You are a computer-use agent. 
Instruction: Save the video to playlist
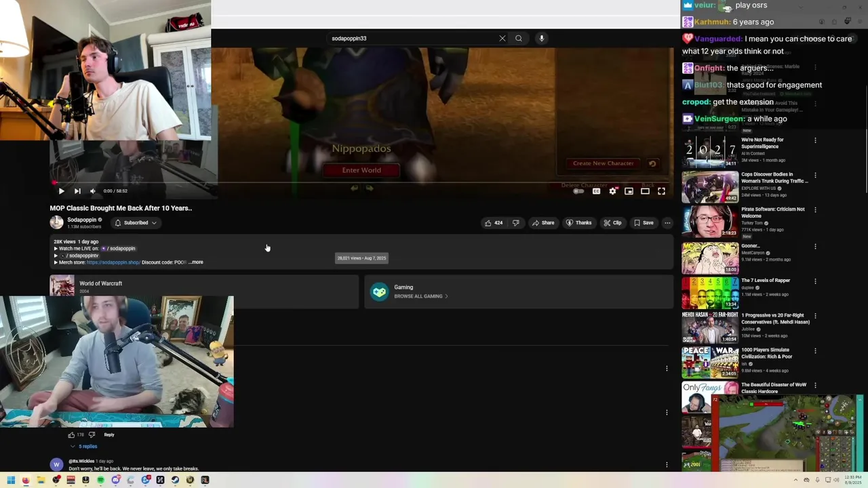(x=644, y=223)
